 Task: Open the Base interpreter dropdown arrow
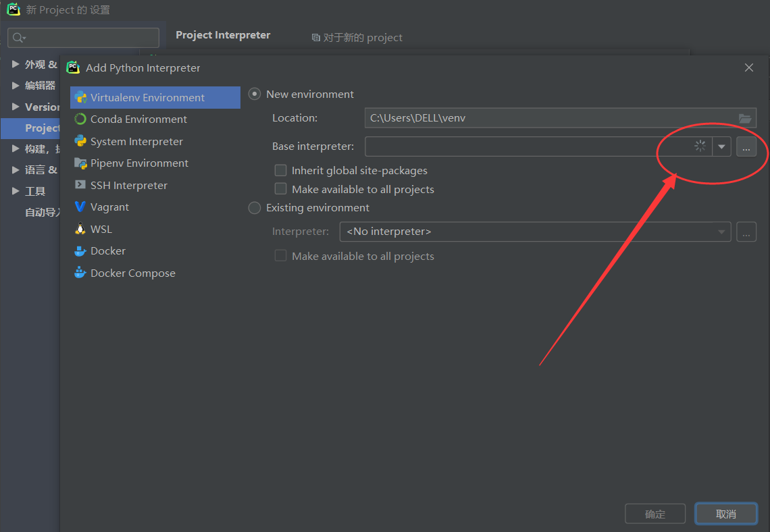[x=721, y=146]
